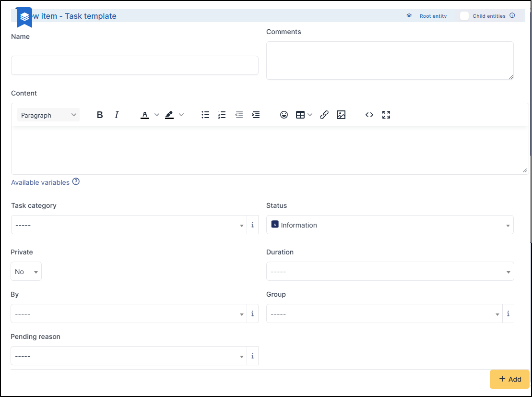Toggle the Child entities switch
This screenshot has width=532, height=397.
(x=464, y=16)
